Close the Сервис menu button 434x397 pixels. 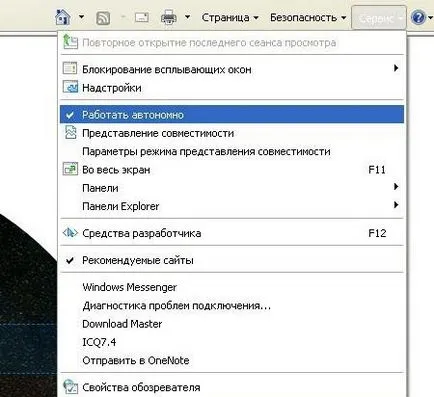click(379, 18)
